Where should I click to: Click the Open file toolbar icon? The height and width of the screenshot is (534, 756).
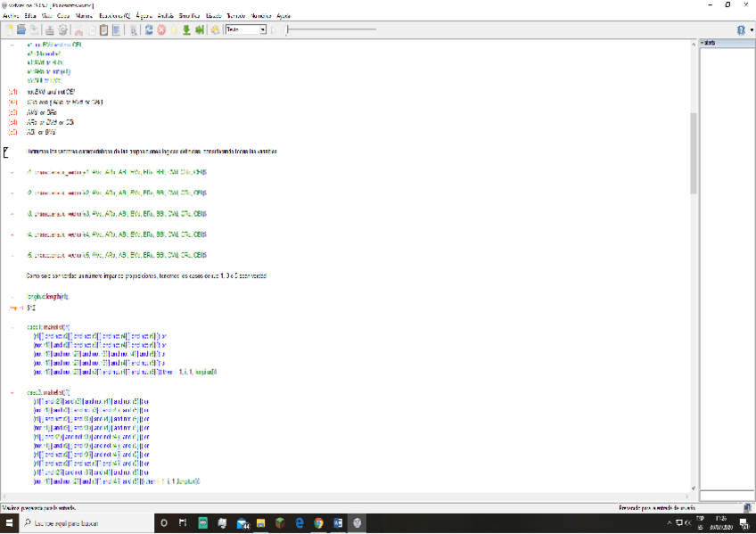[21, 29]
